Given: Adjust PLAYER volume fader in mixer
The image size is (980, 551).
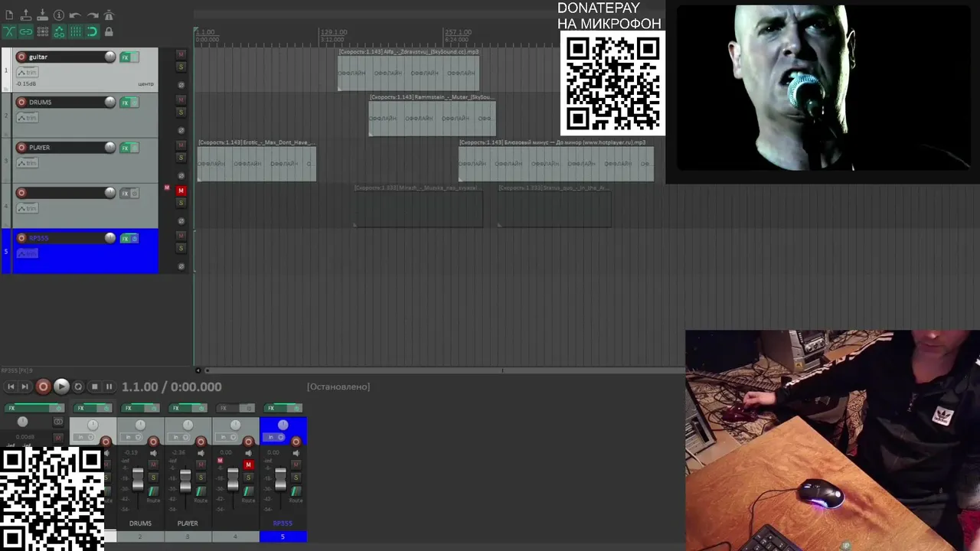Looking at the screenshot, I should (185, 480).
